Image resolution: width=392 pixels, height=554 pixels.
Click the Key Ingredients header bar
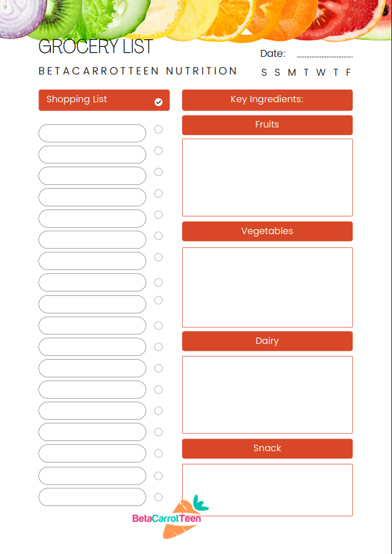point(267,100)
